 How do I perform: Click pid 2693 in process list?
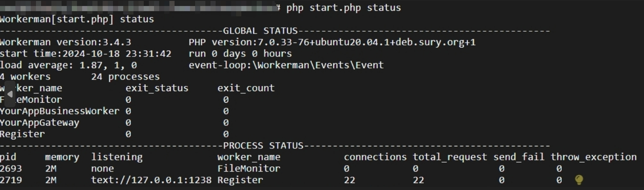[x=11, y=168]
